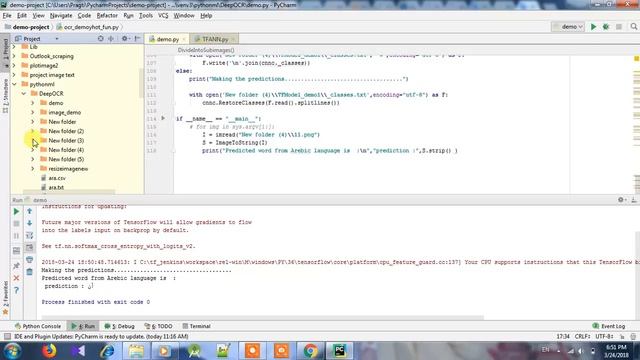Click the Run output horizontal scrollbar
Image resolution: width=640 pixels, height=360 pixels.
pyautogui.click(x=262, y=317)
